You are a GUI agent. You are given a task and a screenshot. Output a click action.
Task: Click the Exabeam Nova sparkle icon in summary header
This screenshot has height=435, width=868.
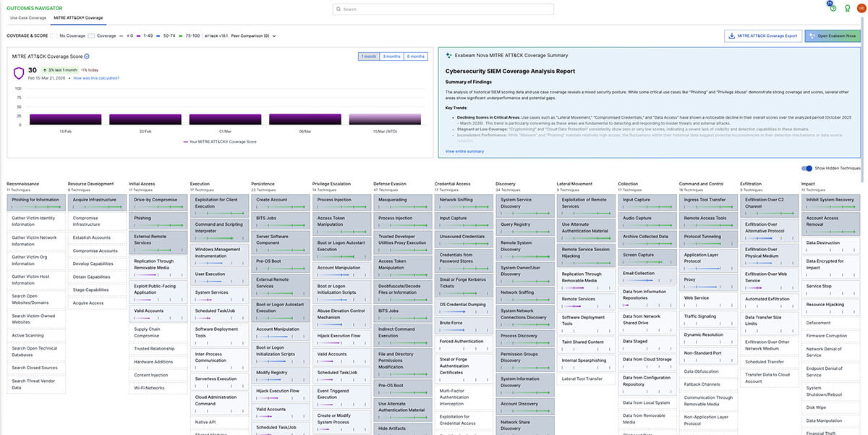click(448, 55)
